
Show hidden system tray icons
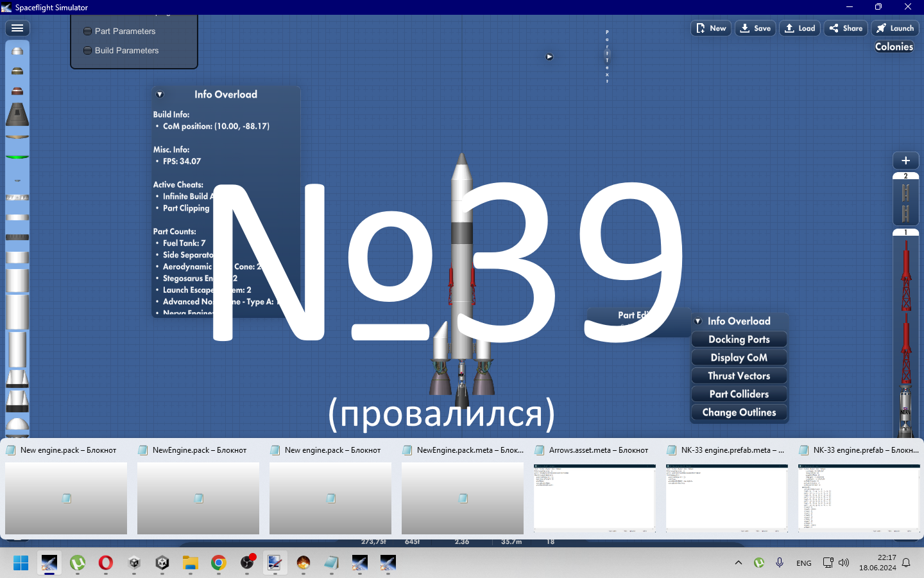coord(739,563)
